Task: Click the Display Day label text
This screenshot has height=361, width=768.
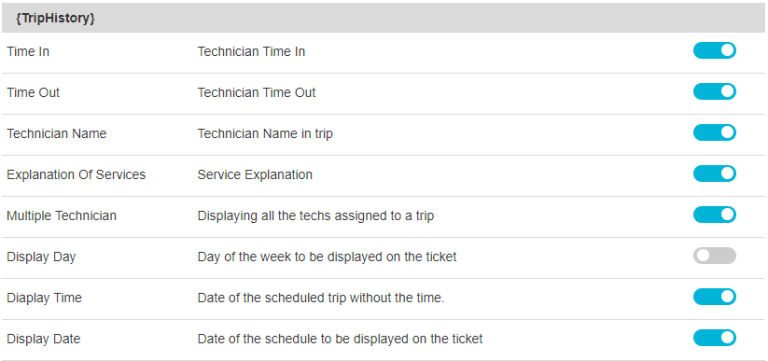Action: [41, 257]
